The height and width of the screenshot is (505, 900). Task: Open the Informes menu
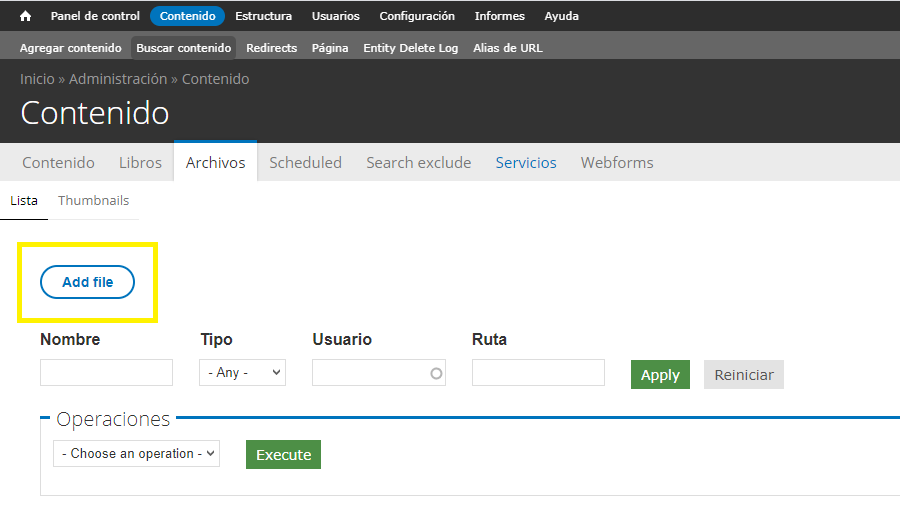[499, 16]
